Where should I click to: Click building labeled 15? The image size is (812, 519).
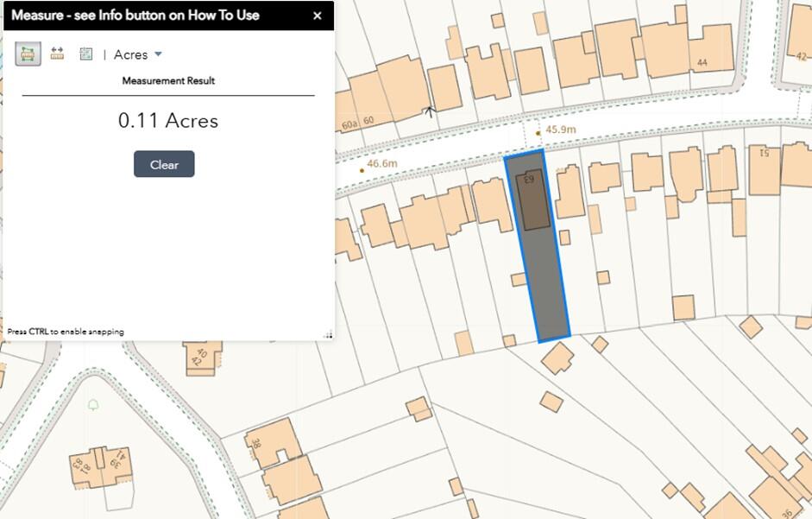764,168
